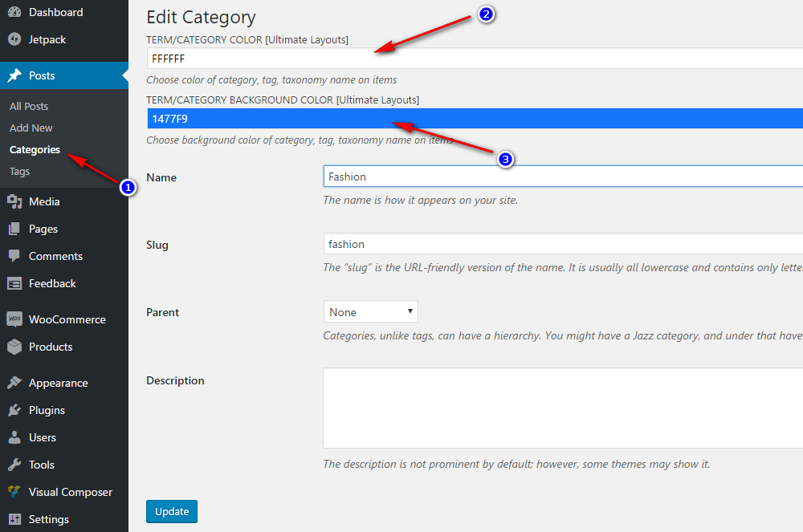Screen dimensions: 803x532
Task: Go to Tags submenu item
Action: 20,171
